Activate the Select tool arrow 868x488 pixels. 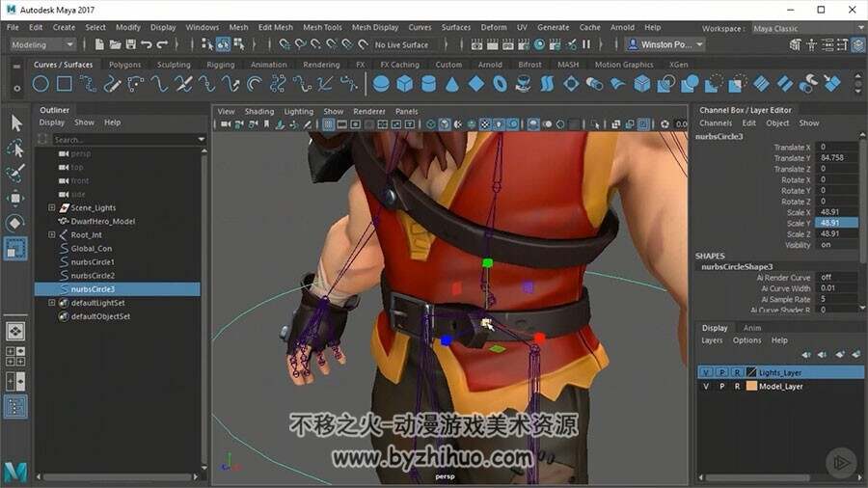click(x=16, y=122)
